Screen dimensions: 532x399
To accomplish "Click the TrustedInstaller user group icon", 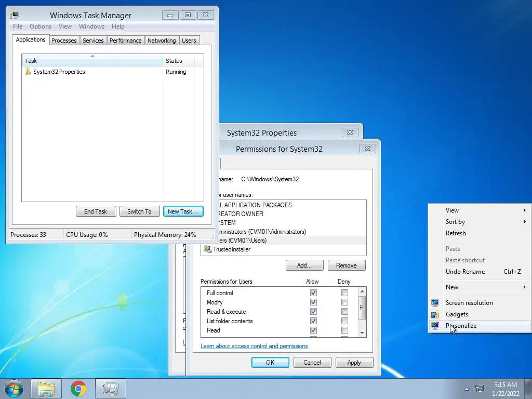I will (x=207, y=249).
